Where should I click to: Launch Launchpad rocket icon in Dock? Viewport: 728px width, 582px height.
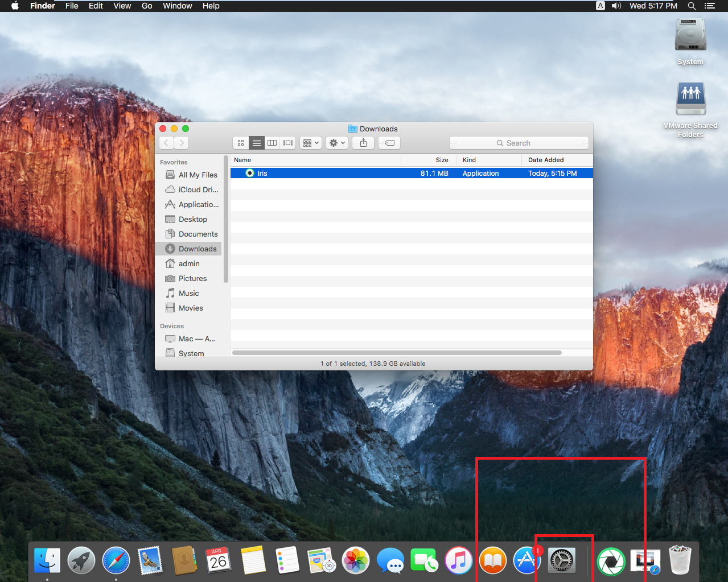(81, 561)
